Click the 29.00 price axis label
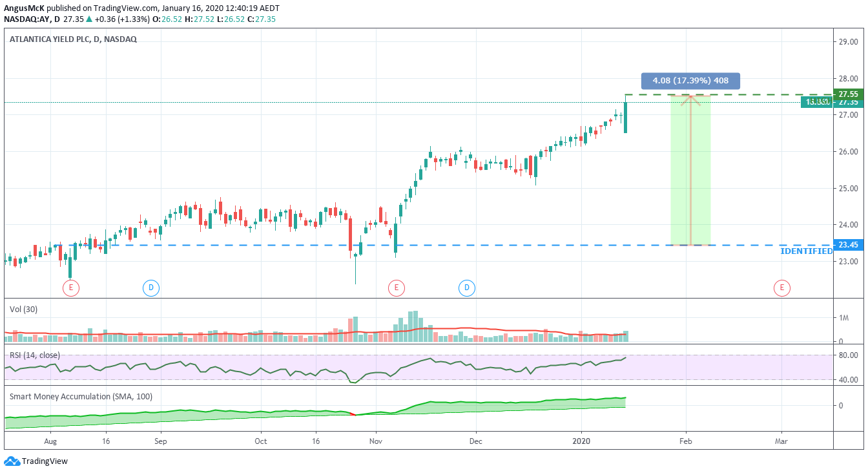The height and width of the screenshot is (473, 868). click(847, 42)
